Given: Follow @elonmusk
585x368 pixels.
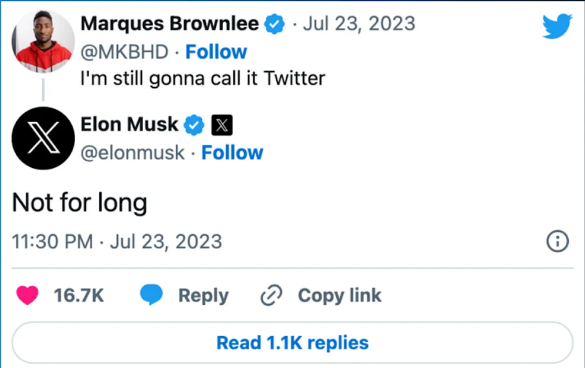Looking at the screenshot, I should (x=232, y=153).
